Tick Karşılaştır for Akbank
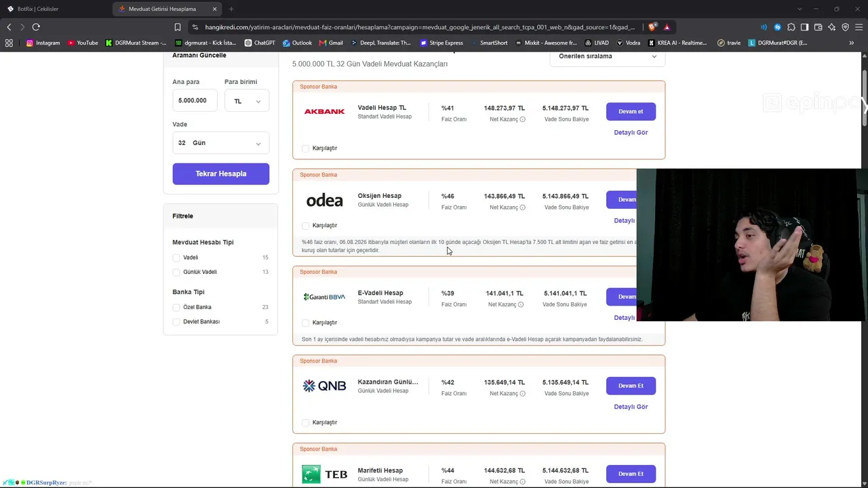Screen dimensions: 868x488 pyautogui.click(x=305, y=148)
